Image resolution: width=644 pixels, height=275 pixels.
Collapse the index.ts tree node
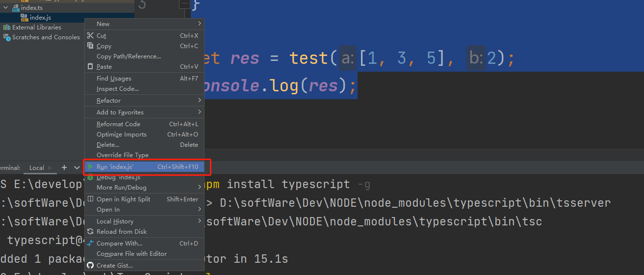pos(6,7)
